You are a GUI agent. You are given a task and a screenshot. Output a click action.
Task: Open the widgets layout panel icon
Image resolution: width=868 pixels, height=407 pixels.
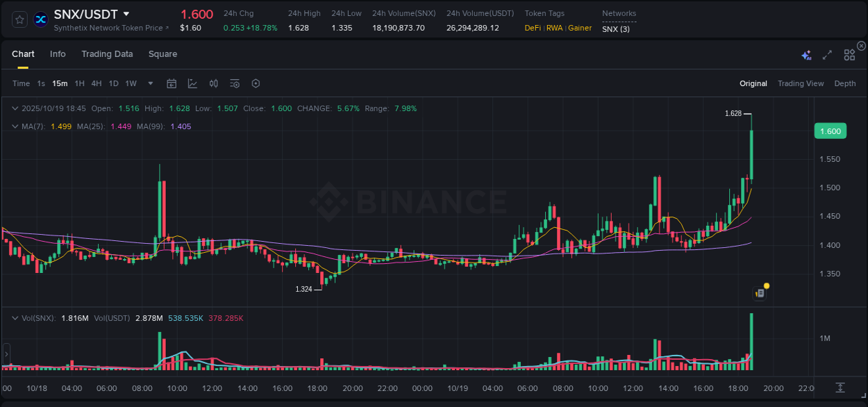[849, 53]
